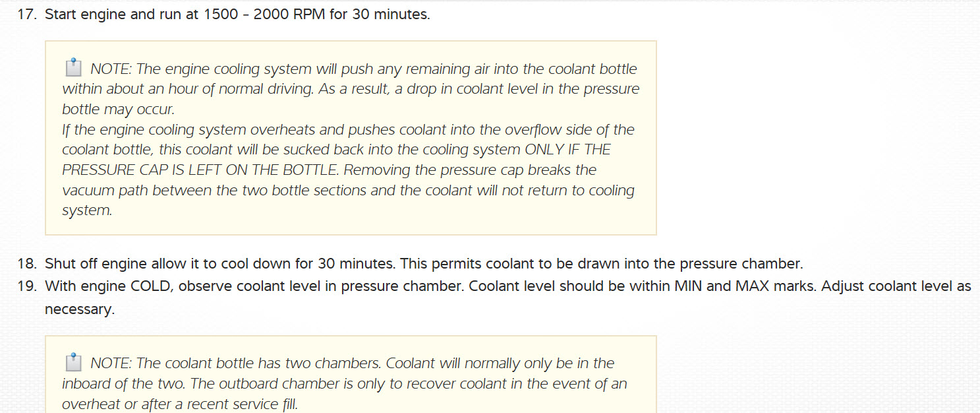980x413 pixels.
Task: Click note icon beside 'The engine cooling system'
Action: (x=73, y=67)
